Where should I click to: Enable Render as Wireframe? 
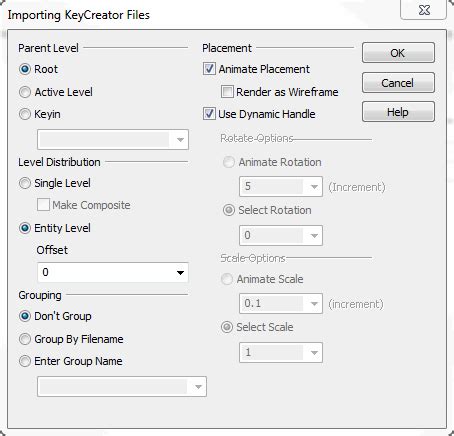tap(227, 92)
